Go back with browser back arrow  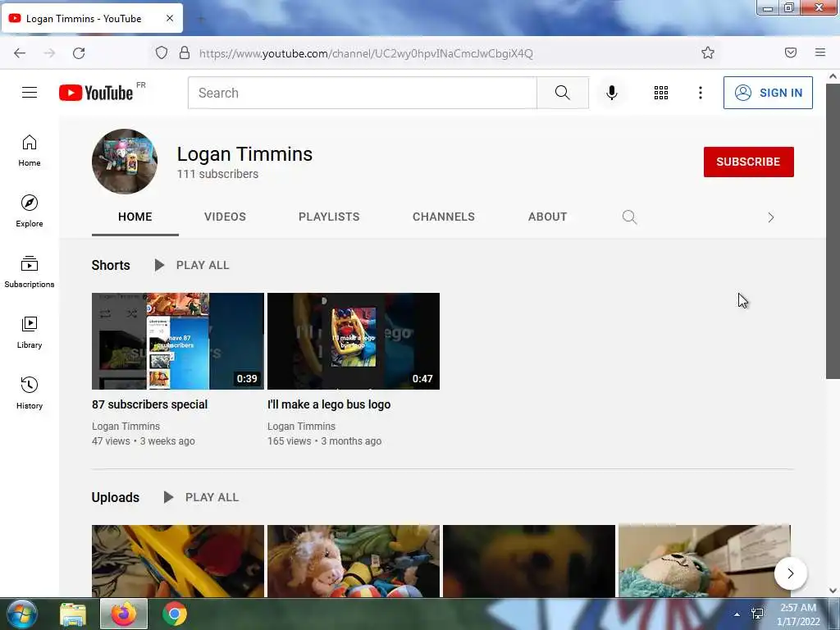click(x=20, y=53)
